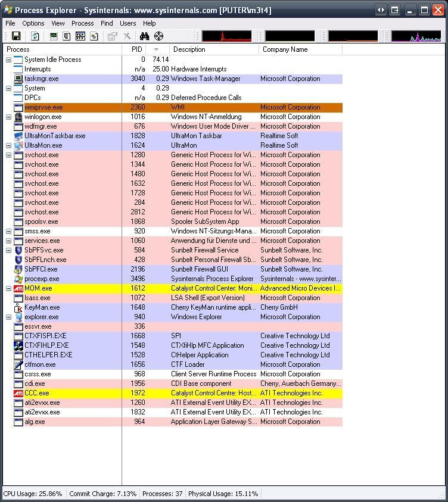Collapse the winlogon.exe tree node
Viewport: 448px width, 502px height.
(9, 117)
